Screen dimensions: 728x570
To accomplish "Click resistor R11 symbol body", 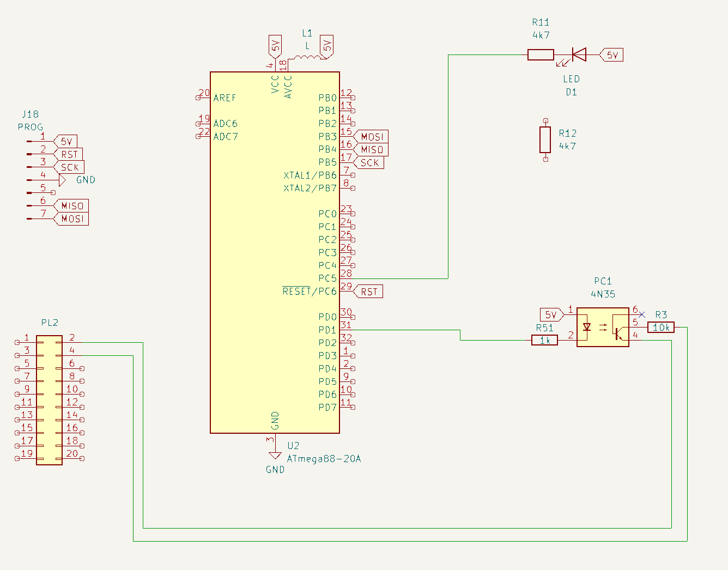I will click(541, 54).
